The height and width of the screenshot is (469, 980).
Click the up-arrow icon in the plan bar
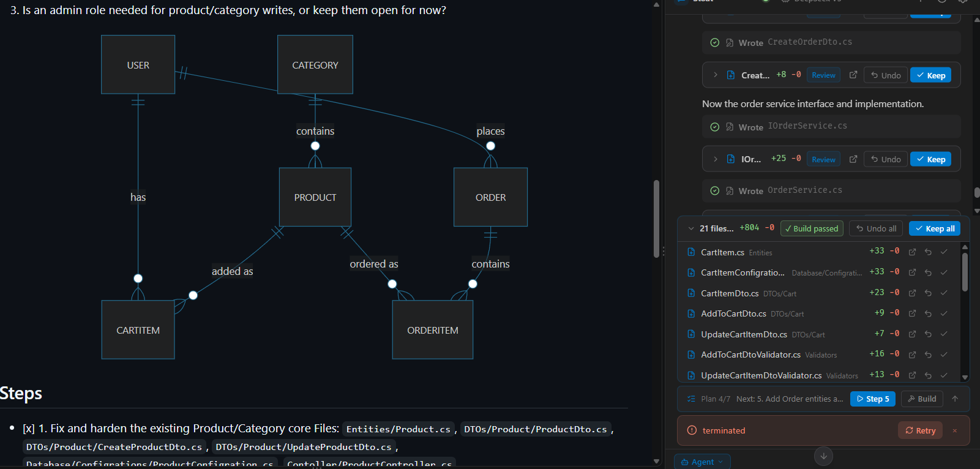point(955,399)
